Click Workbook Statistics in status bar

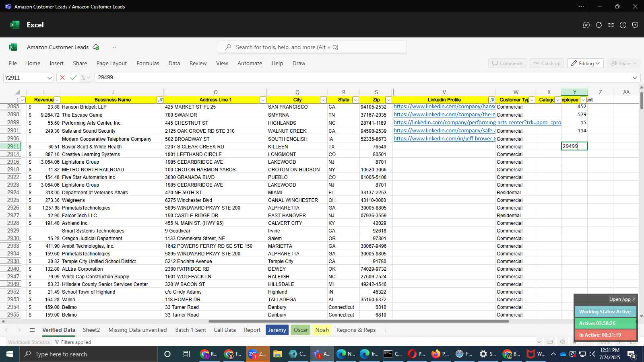point(29,342)
